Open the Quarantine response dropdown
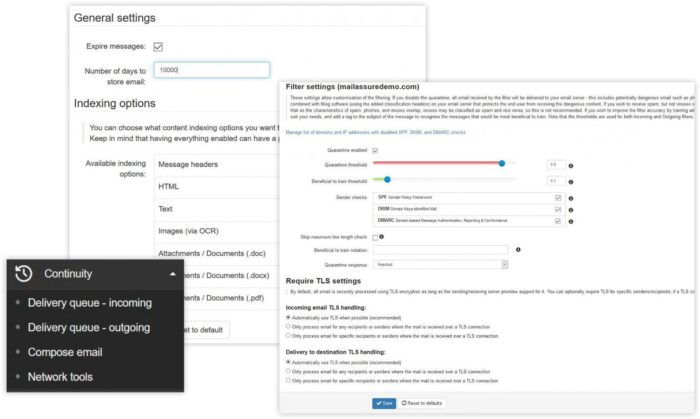 click(x=440, y=264)
